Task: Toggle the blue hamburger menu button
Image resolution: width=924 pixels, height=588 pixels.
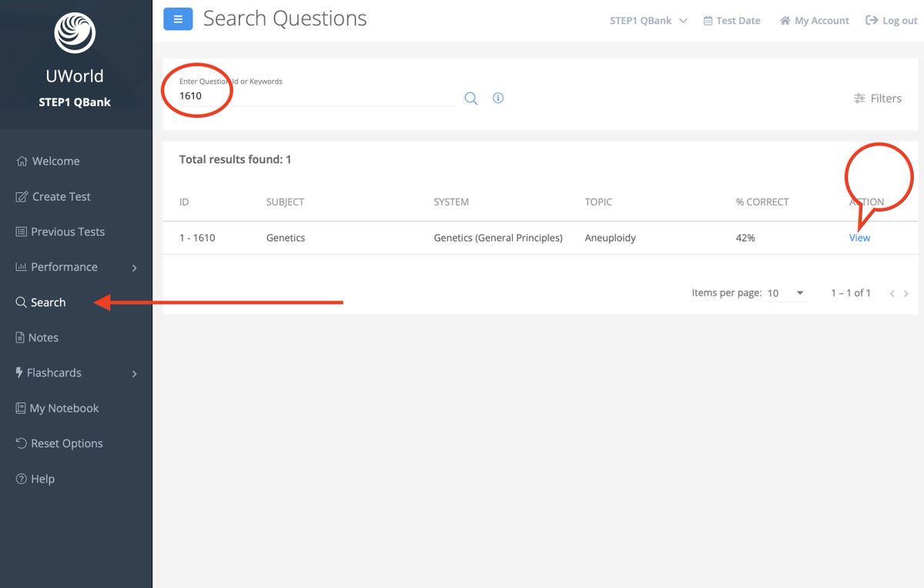Action: tap(178, 19)
